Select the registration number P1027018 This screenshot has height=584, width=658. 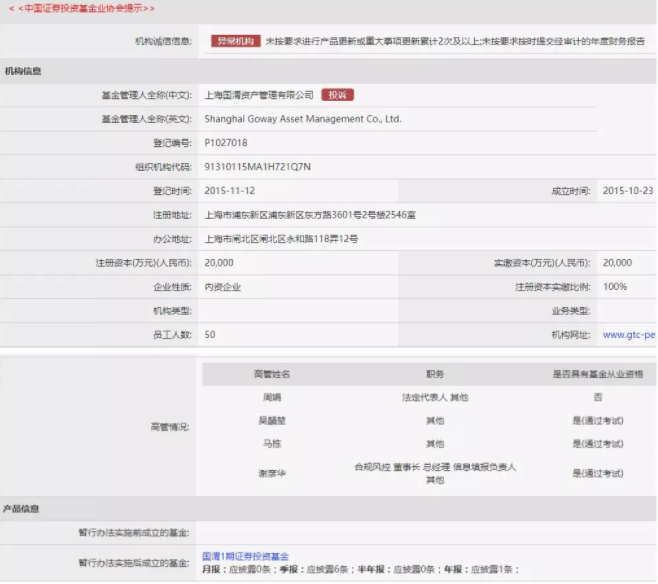(x=226, y=143)
